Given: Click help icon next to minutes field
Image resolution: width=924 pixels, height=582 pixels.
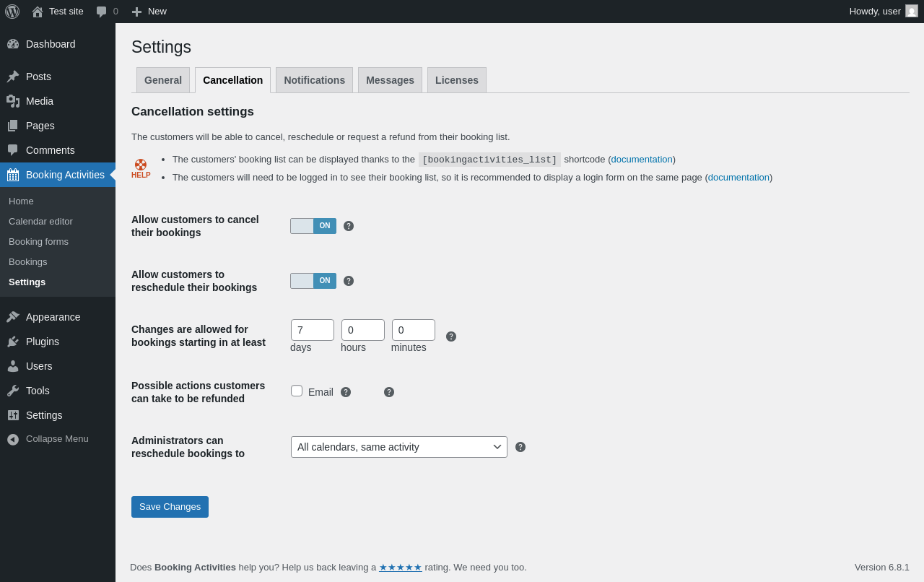Looking at the screenshot, I should click(x=451, y=336).
